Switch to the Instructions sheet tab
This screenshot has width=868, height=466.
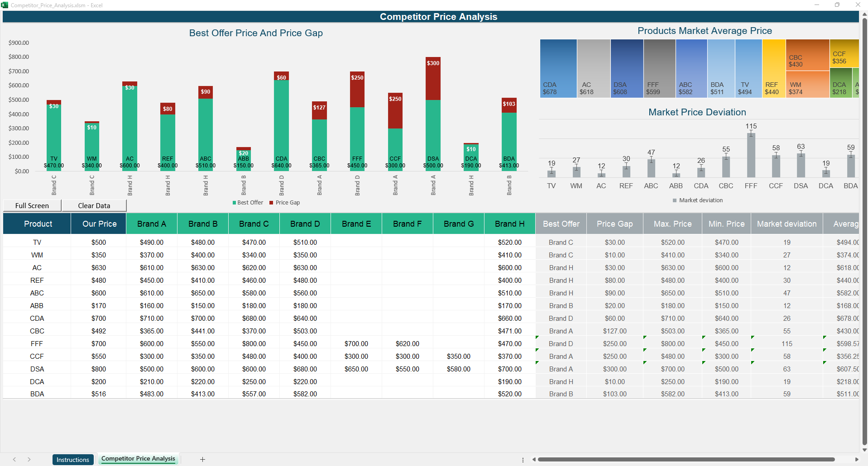click(73, 460)
